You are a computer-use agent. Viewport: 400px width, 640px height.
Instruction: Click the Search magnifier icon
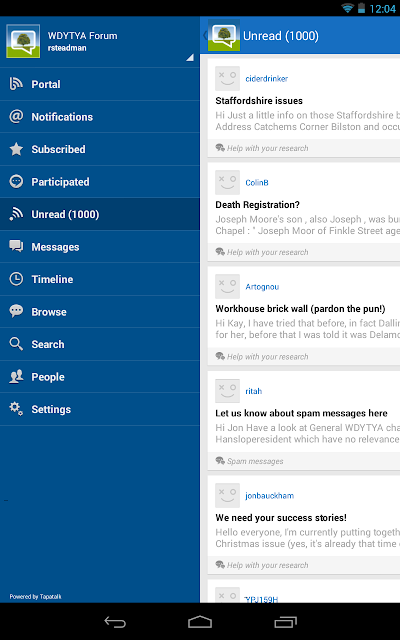(16, 344)
